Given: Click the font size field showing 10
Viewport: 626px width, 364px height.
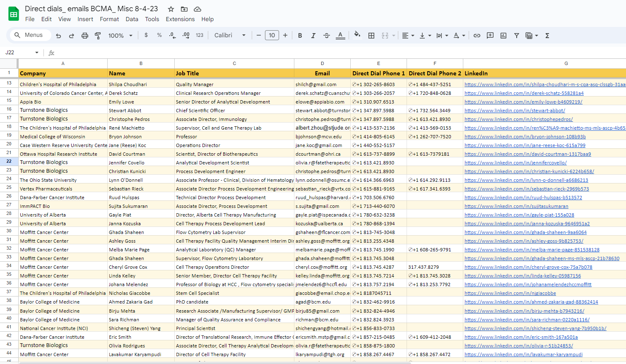Looking at the screenshot, I should click(272, 35).
